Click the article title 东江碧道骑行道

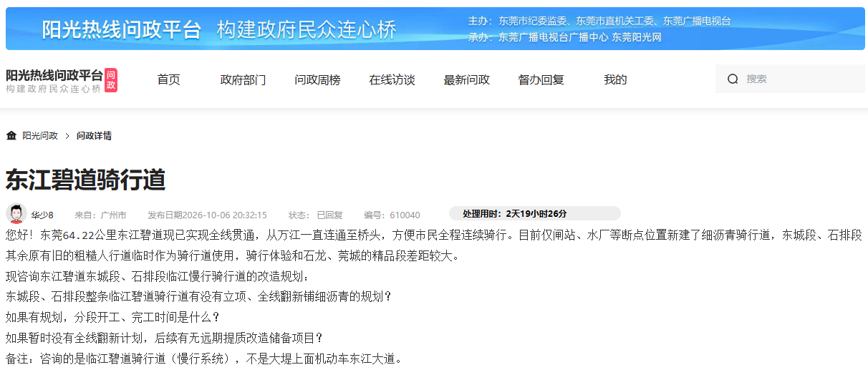85,180
